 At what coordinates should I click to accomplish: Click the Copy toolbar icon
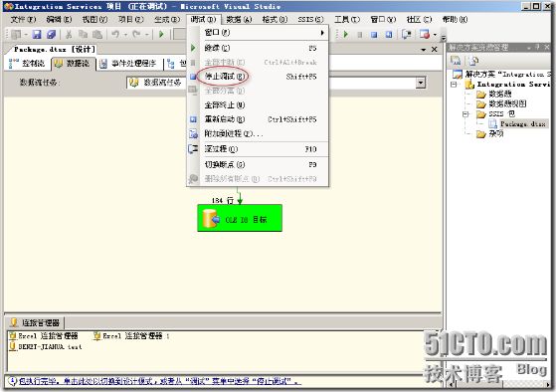83,35
